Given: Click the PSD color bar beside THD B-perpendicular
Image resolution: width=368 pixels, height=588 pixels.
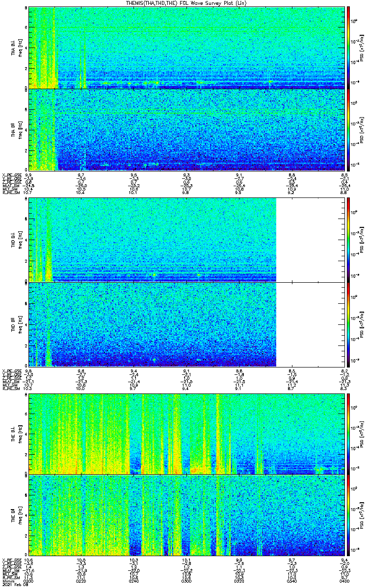Looking at the screenshot, I should (348, 240).
